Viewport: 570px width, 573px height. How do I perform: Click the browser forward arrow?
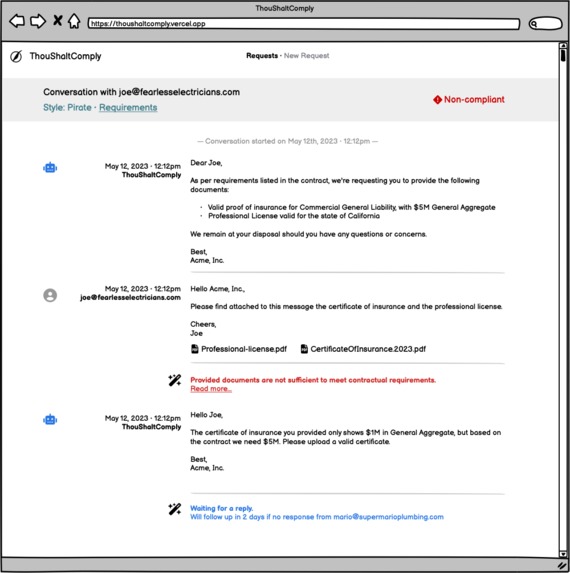[x=38, y=21]
